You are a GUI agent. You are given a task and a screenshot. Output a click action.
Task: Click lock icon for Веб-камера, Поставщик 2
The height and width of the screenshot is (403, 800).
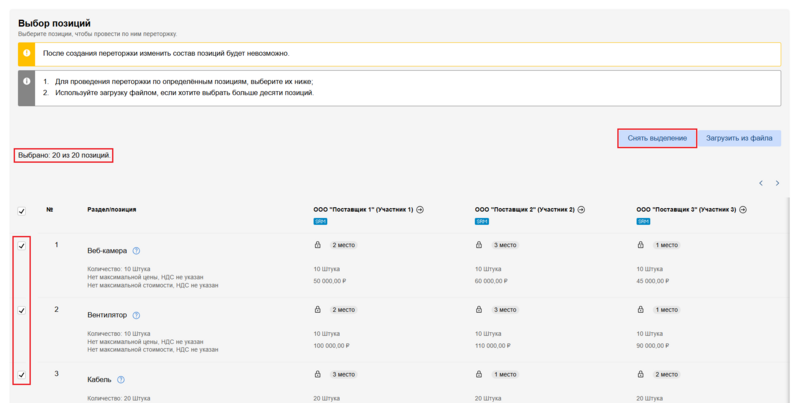479,245
